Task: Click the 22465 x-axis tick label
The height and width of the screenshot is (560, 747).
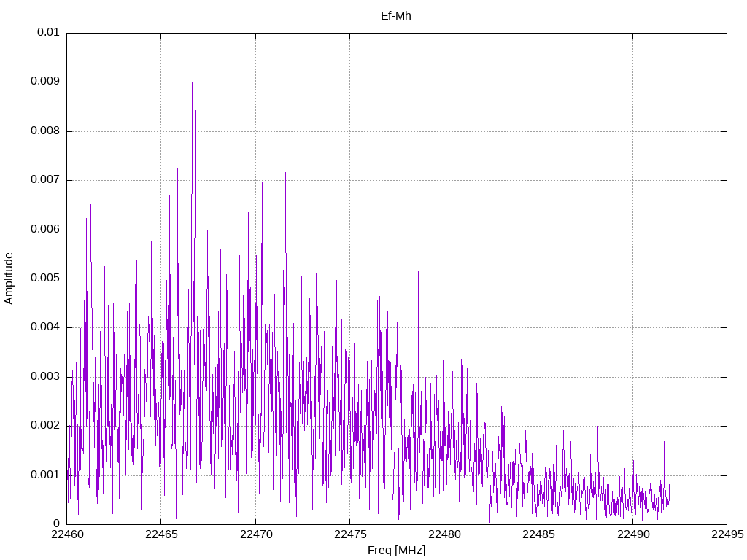Action: (x=160, y=534)
